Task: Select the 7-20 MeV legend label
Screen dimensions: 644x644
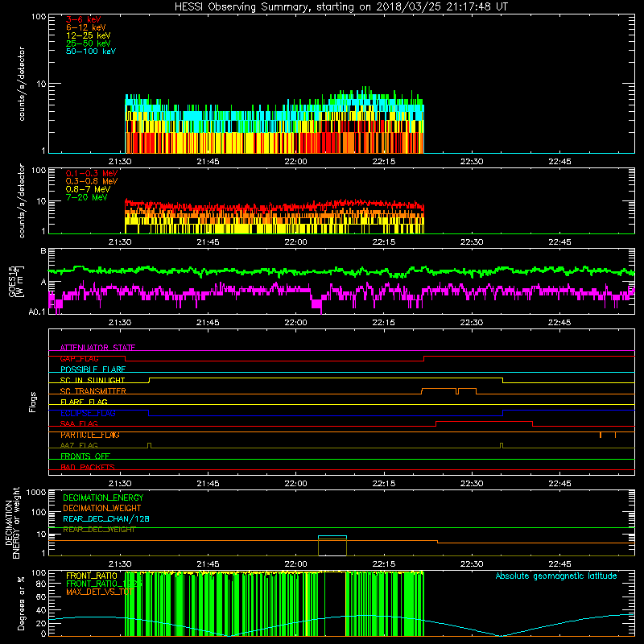Action: coord(86,197)
